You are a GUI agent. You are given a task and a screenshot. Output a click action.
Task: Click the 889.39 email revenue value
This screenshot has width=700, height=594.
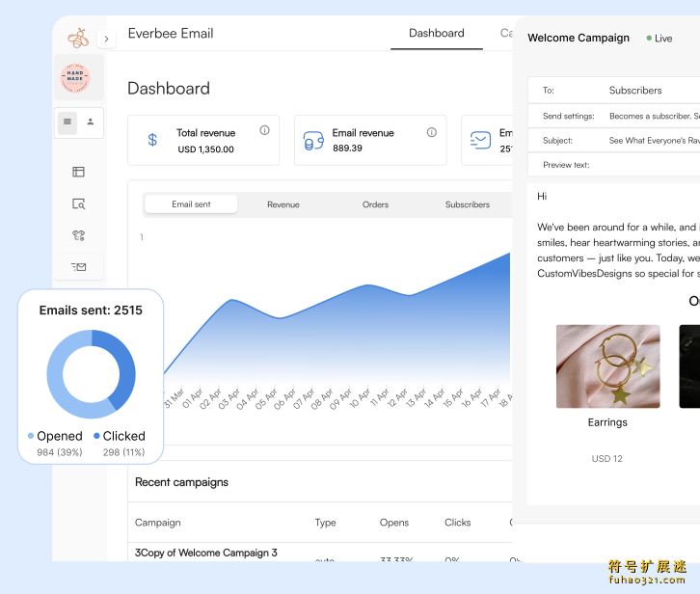coord(347,148)
